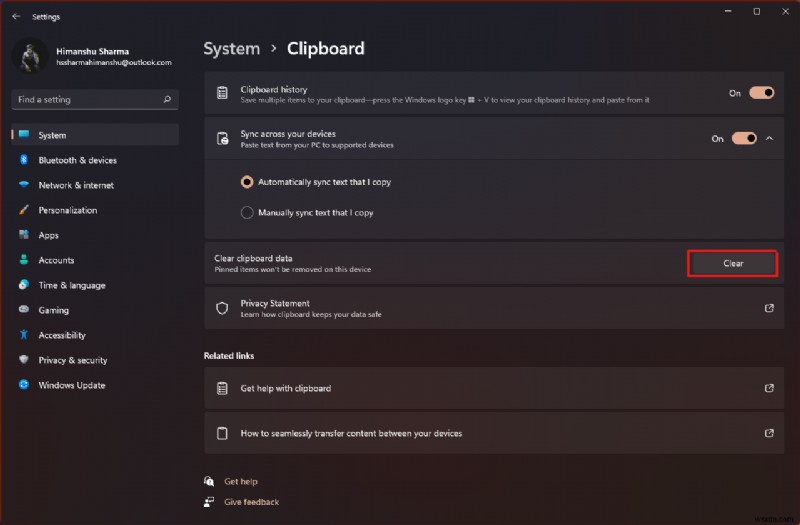Navigate to System in the breadcrumb
Image resolution: width=800 pixels, height=525 pixels.
(x=231, y=48)
